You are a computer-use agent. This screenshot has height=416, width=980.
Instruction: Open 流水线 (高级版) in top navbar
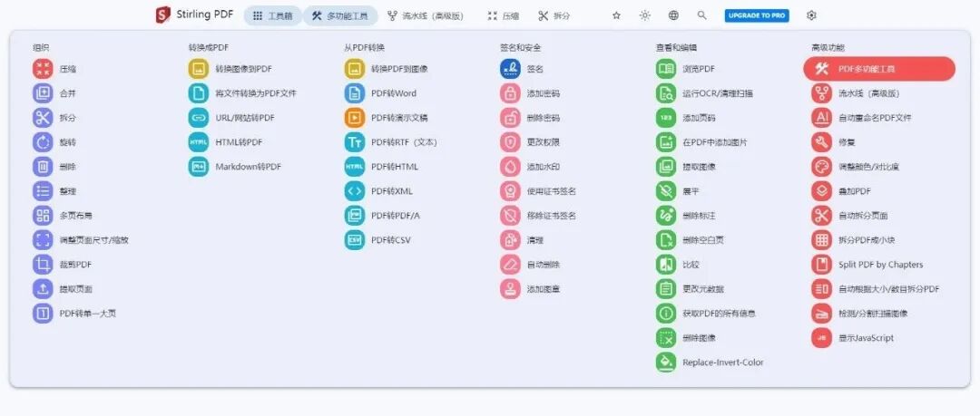pos(425,15)
